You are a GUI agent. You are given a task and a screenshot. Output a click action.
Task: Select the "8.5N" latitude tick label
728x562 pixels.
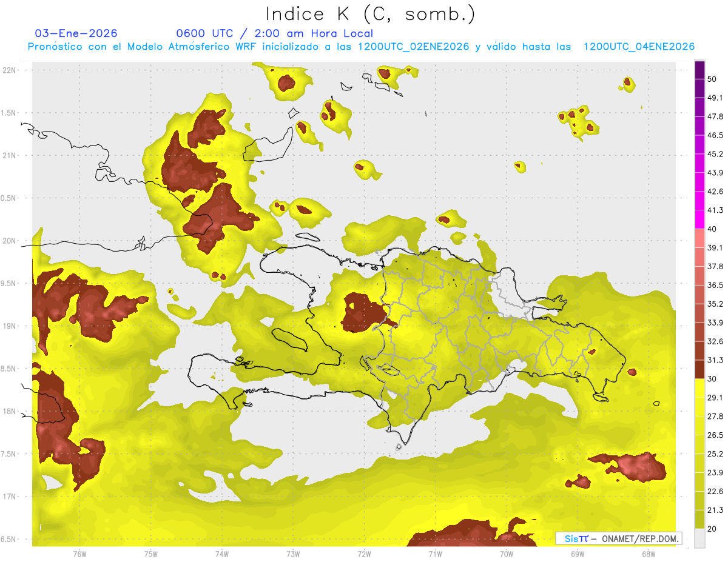9,369
